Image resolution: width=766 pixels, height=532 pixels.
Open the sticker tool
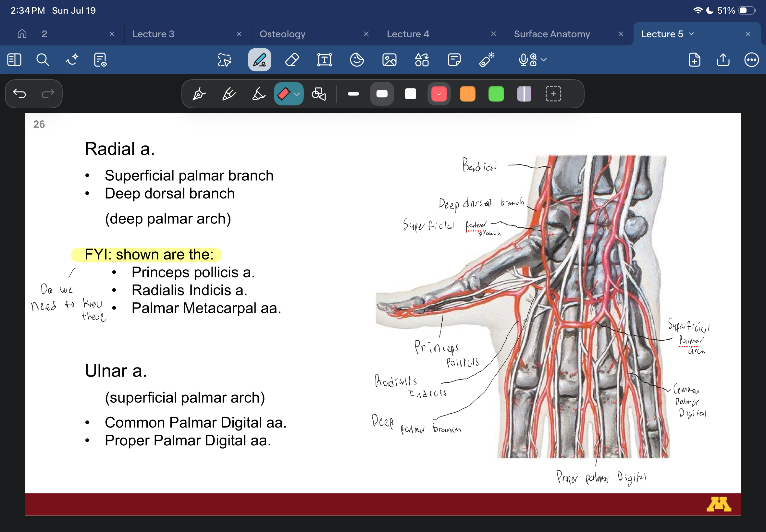coord(357,60)
